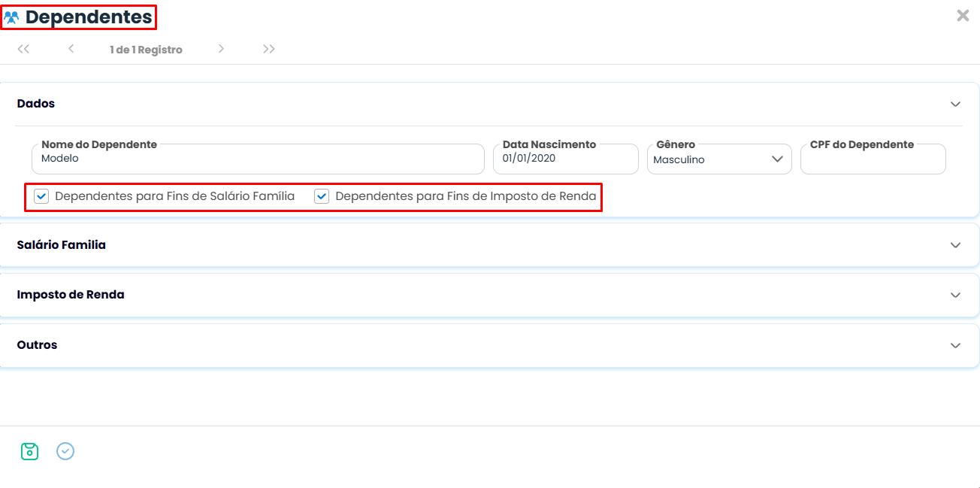Uncheck Dependentes para Fins de Salário Família
Viewport: 980px width, 488px height.
click(x=41, y=196)
